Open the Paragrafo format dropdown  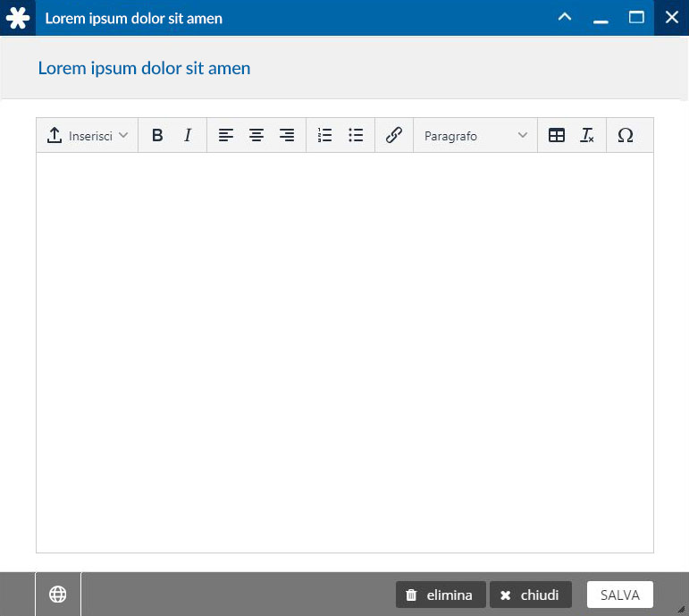point(475,135)
